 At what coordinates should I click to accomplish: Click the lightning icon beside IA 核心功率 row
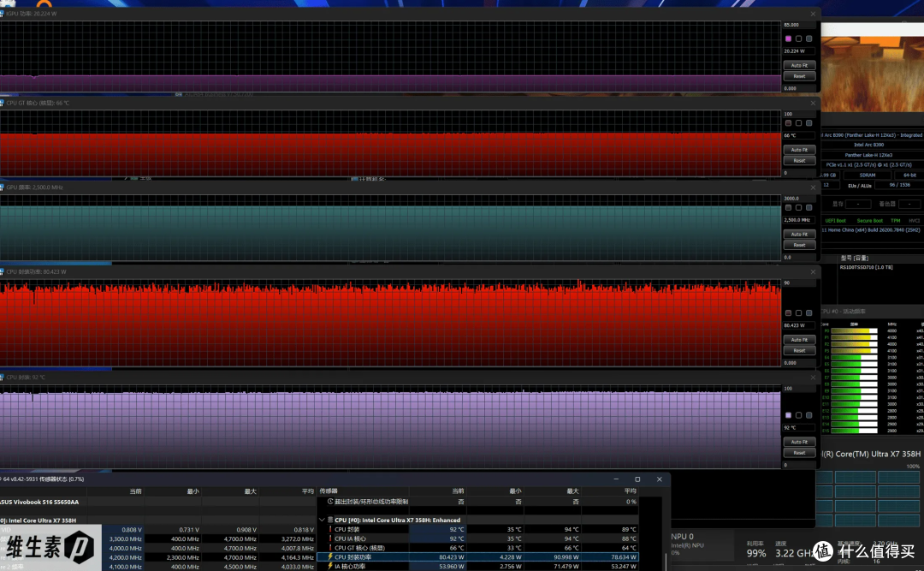point(330,566)
